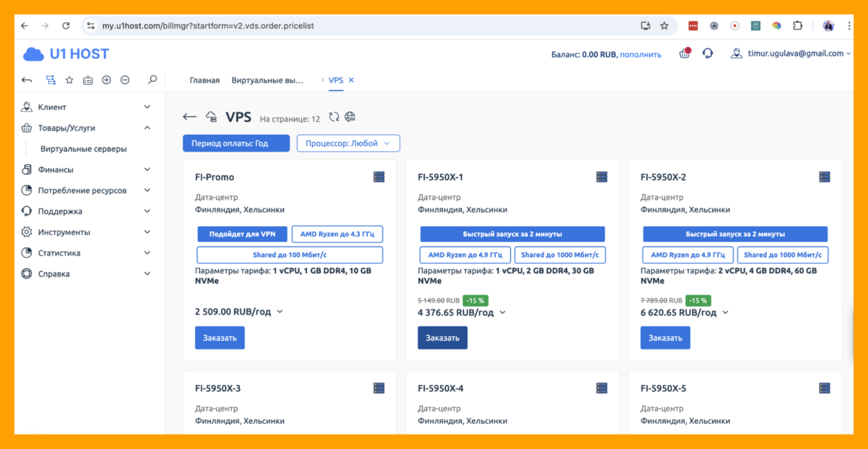Open the shopping cart icon in header
Image resolution: width=868 pixels, height=449 pixels.
[x=684, y=54]
